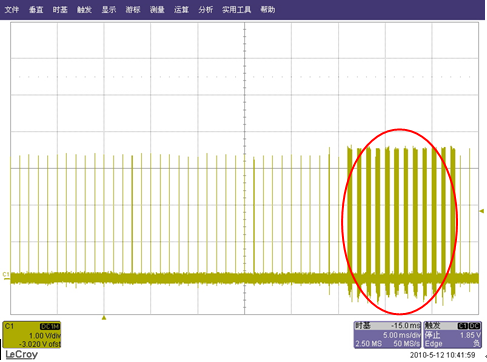Click the 触发 trigger descriptor box

pos(453,335)
